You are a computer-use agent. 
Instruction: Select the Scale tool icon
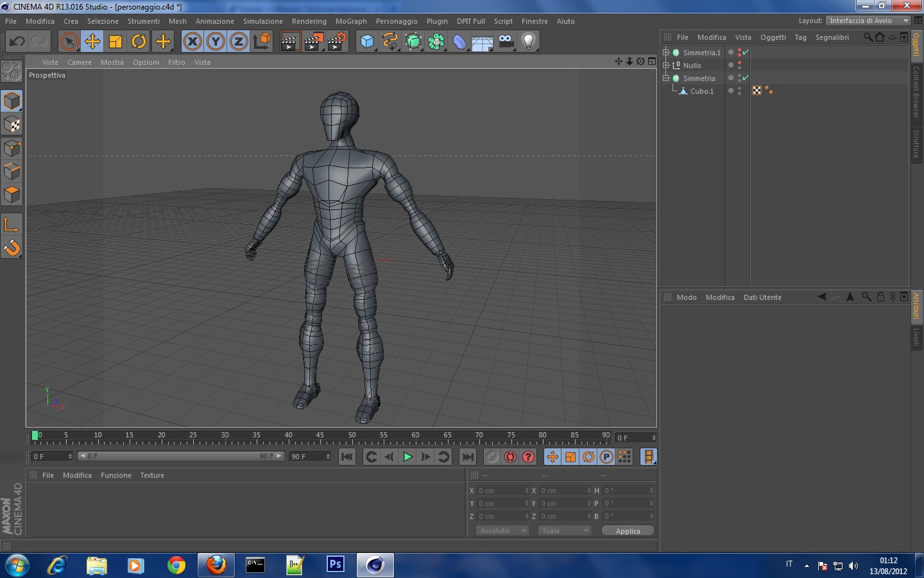click(116, 42)
